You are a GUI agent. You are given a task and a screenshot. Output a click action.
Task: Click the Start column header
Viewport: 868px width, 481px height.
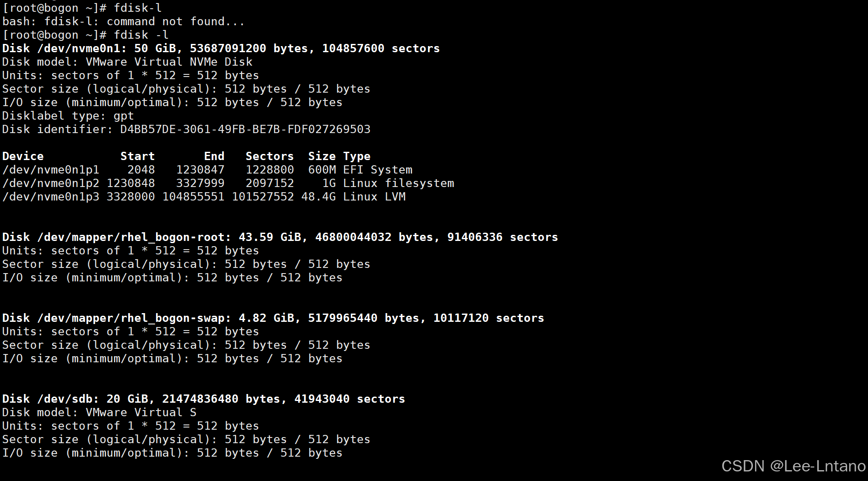(137, 157)
